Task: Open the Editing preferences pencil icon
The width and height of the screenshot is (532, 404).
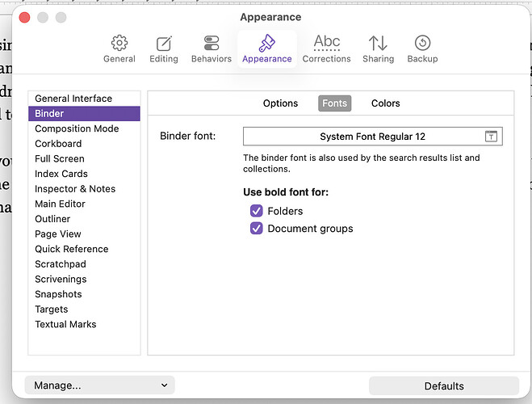Action: pos(164,44)
